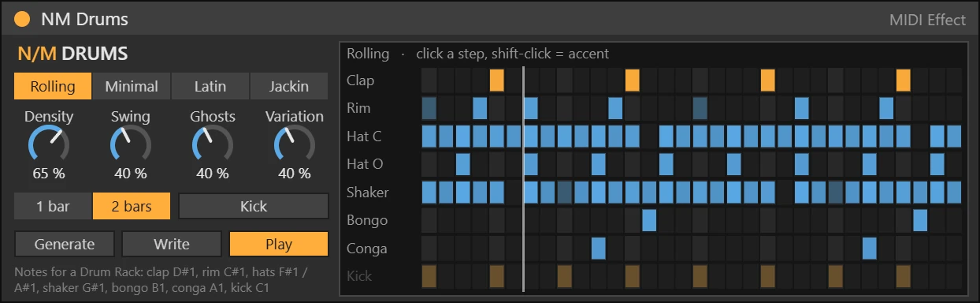Enable the empty Hat C step 30
The image size is (980, 303).
[920, 137]
